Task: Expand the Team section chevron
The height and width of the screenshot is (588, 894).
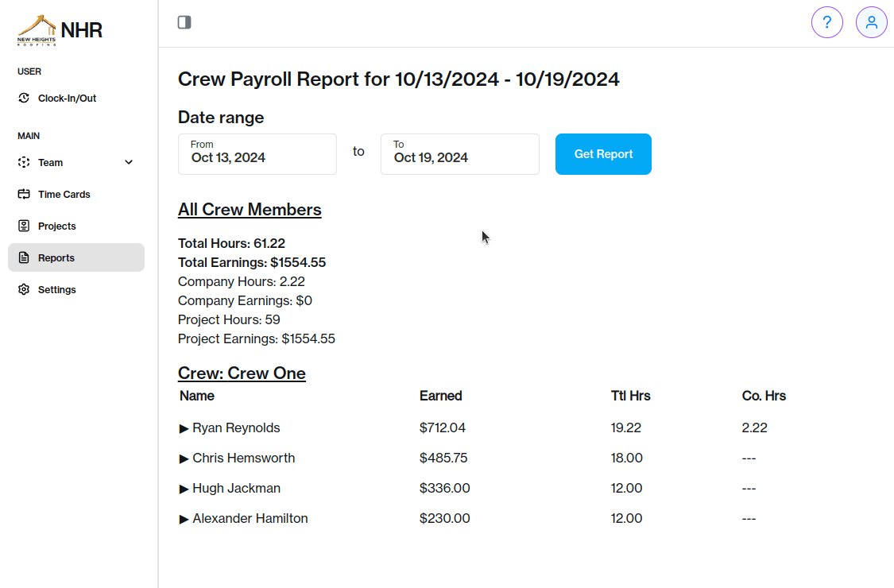Action: click(128, 161)
